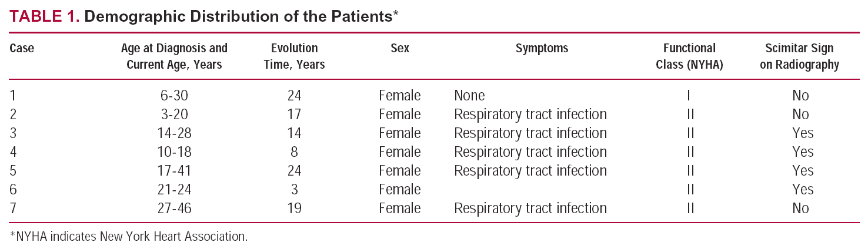
Task: Click the "Age at Diagnosis and Current Age" header
Action: [x=174, y=56]
